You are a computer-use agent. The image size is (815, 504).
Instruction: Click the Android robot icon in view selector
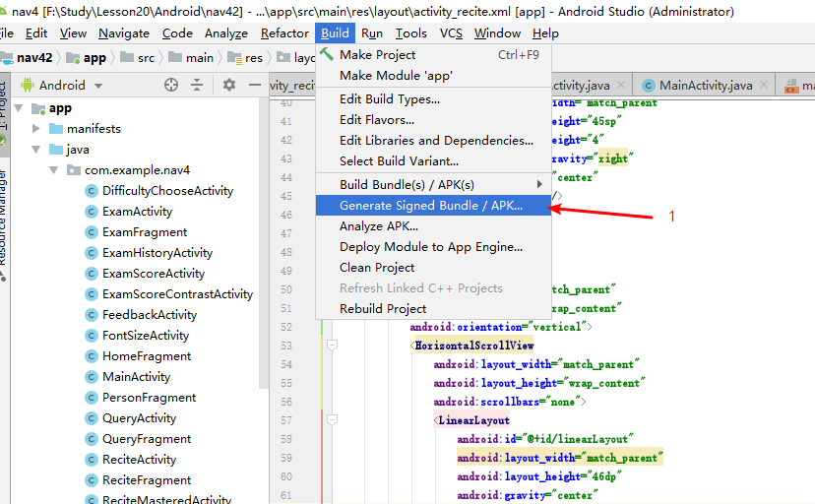pos(28,85)
